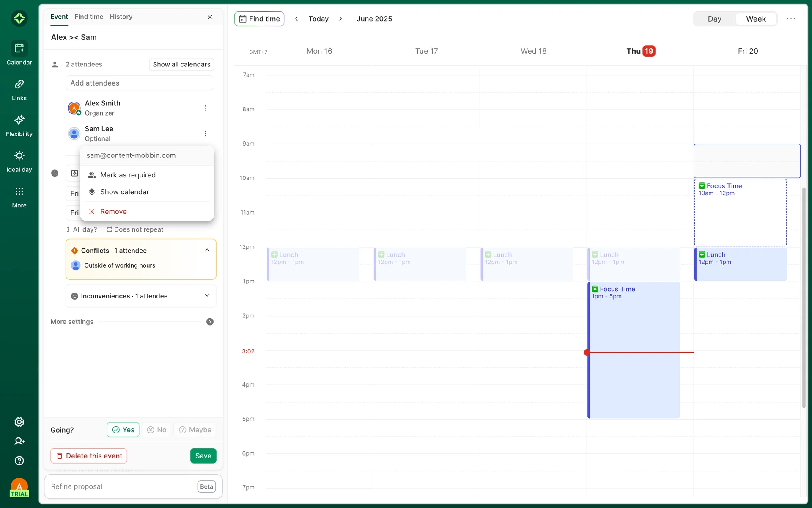Expand the Inconveniences section

coord(207,295)
